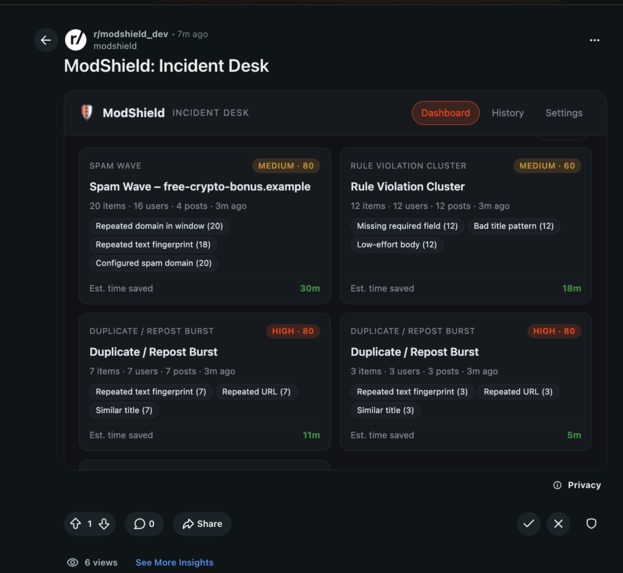Click the 18m estimated time saved value
623x573 pixels.
coord(571,288)
